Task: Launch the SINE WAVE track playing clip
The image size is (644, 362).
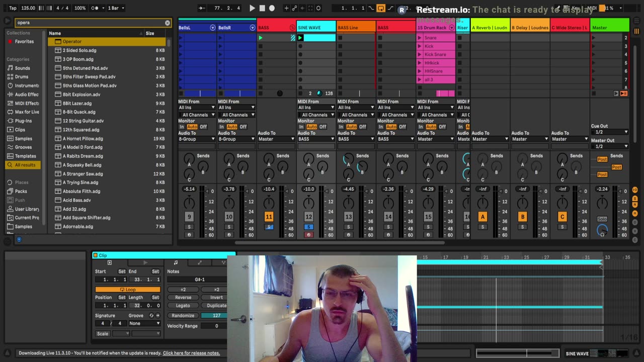Action: 300,38
